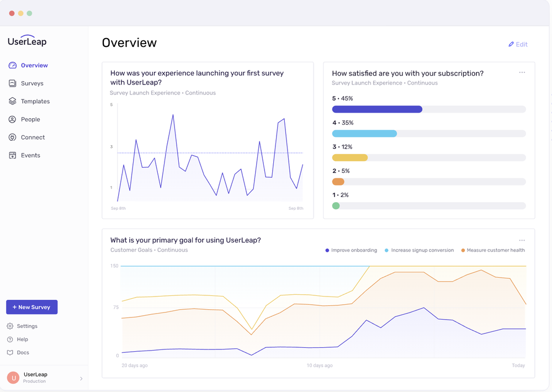Click the Edit link on Overview
This screenshot has width=552, height=392.
coord(522,44)
